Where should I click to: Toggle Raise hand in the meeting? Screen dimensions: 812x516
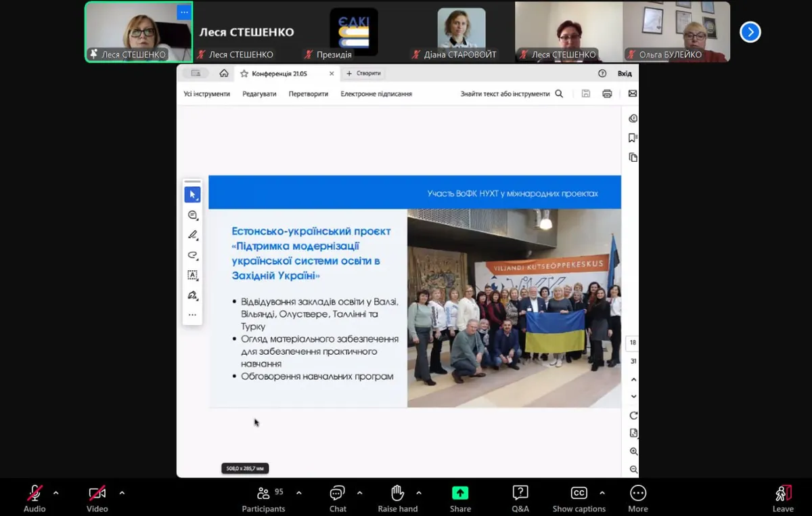[x=398, y=498]
